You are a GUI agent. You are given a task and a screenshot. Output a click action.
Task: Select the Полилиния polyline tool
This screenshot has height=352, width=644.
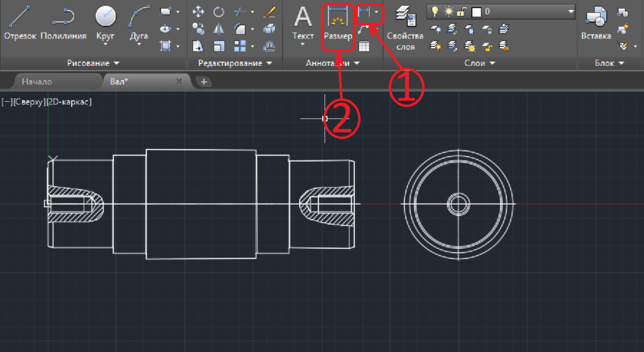tap(63, 23)
